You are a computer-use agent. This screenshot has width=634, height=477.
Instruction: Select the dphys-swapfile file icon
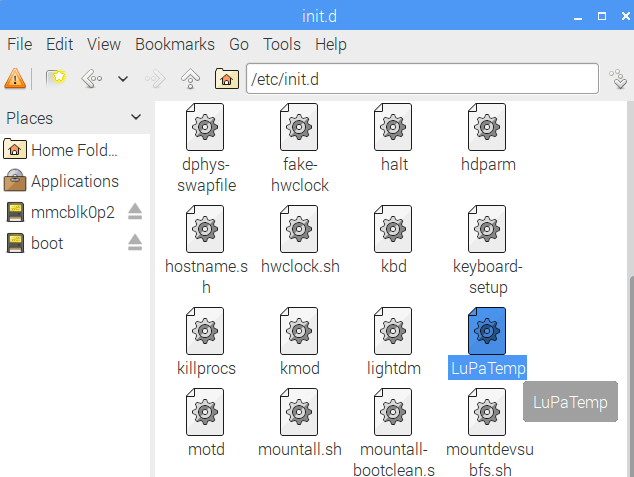coord(205,127)
